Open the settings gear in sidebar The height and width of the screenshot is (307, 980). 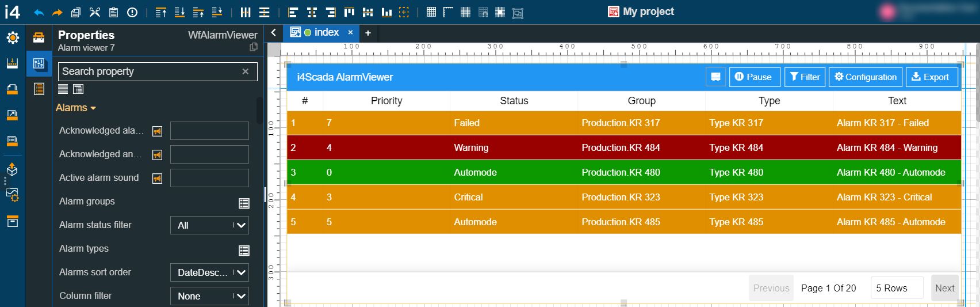[x=13, y=37]
